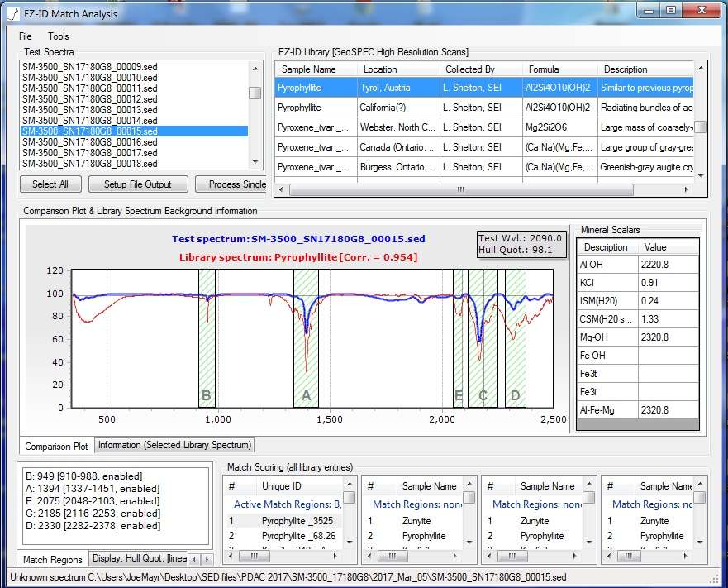This screenshot has height=588, width=728.
Task: Click the Formula column header
Action: 560,69
